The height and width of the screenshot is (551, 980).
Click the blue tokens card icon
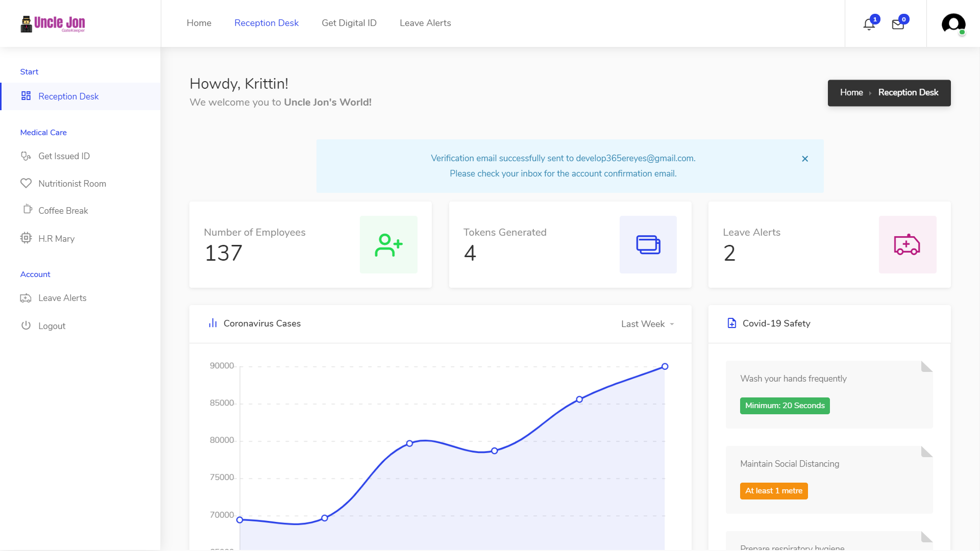click(648, 245)
